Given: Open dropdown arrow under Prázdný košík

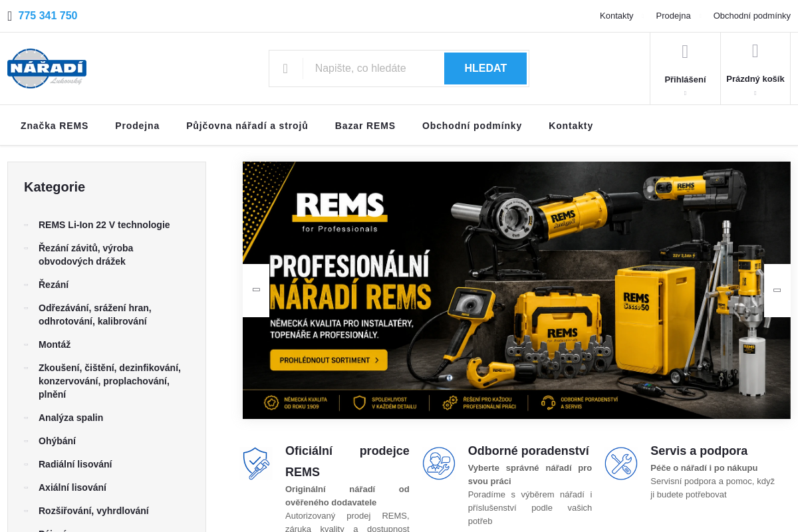Looking at the screenshot, I should pyautogui.click(x=755, y=93).
